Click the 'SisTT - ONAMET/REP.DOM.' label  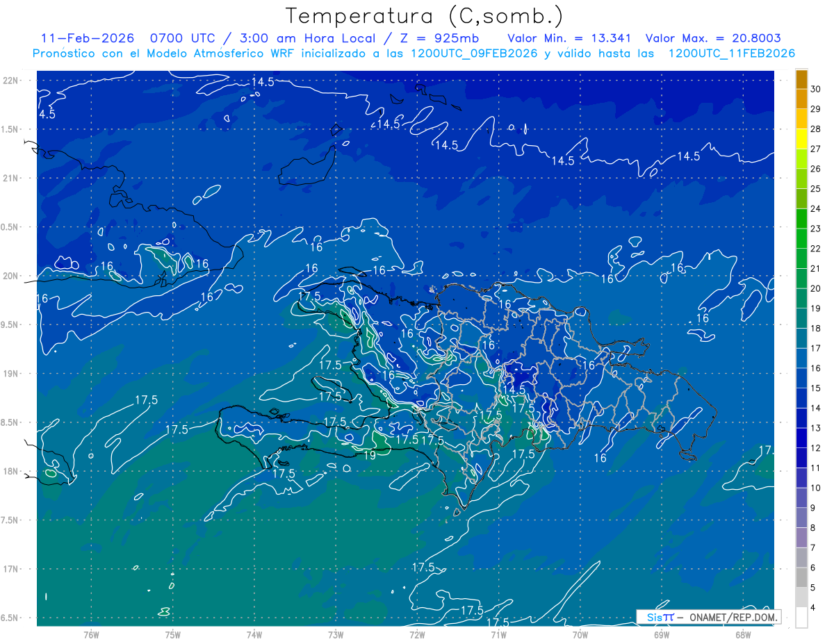click(x=709, y=617)
